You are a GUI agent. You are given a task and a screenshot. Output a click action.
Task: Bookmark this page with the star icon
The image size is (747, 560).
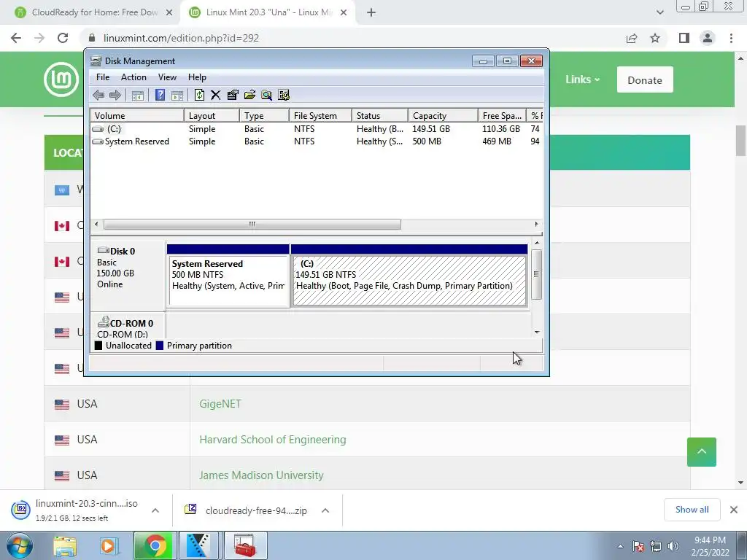coord(655,38)
